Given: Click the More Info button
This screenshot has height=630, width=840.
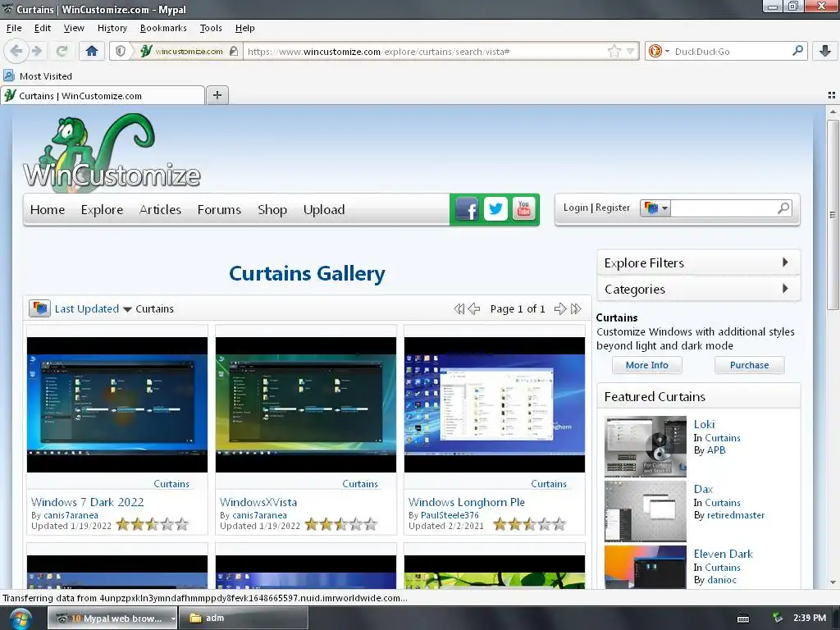Looking at the screenshot, I should [x=647, y=365].
